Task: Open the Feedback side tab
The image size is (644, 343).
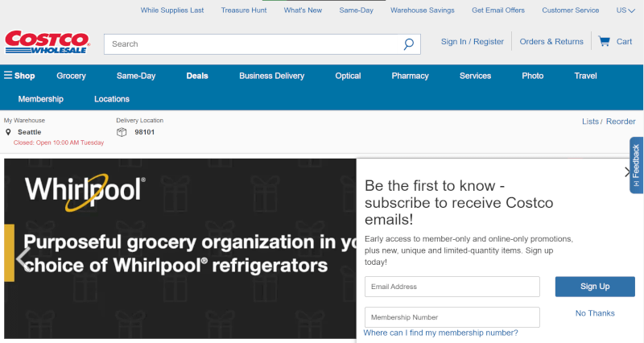Action: (636, 164)
